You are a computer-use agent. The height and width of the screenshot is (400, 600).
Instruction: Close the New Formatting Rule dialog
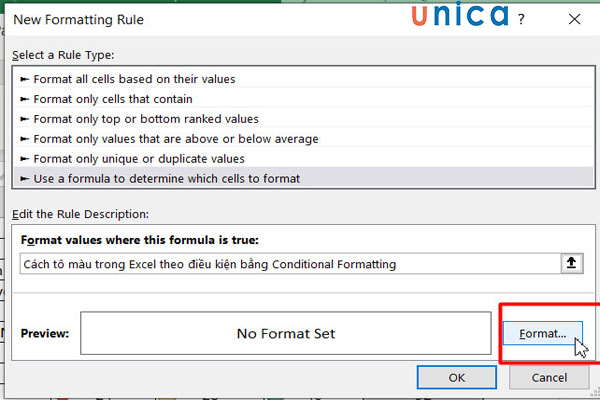tap(572, 19)
